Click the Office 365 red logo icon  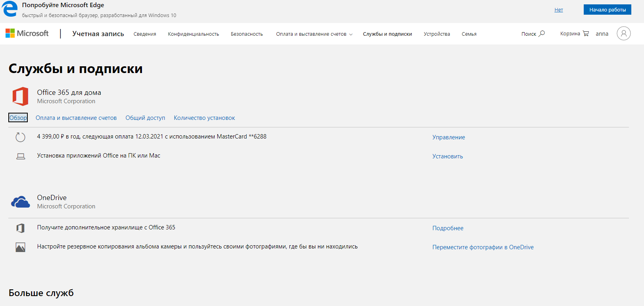(20, 96)
